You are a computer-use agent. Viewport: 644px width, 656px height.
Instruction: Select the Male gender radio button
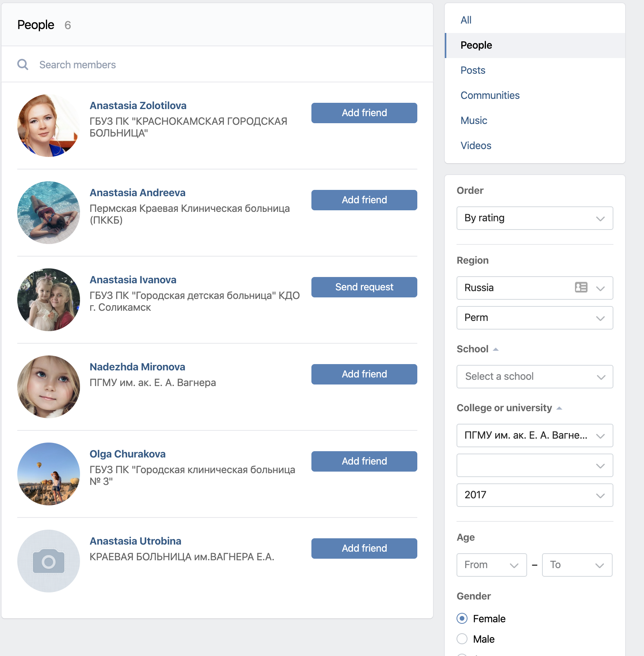[x=462, y=639]
